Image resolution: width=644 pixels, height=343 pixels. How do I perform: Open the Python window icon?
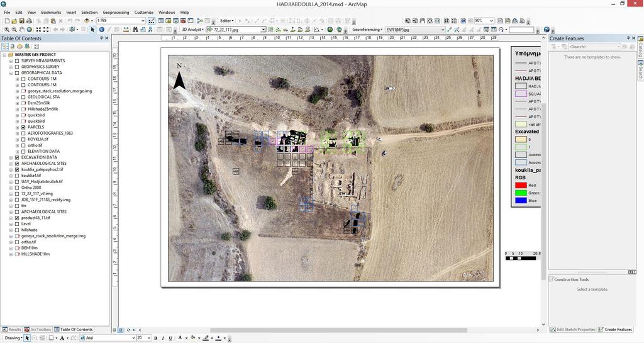click(x=191, y=21)
